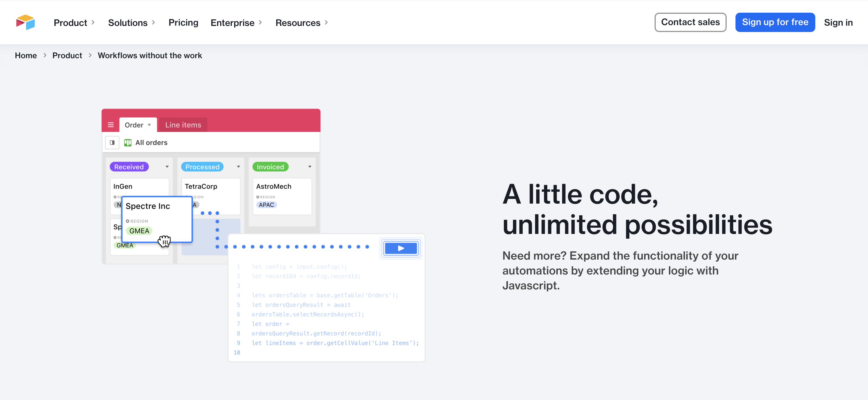868x400 pixels.
Task: Switch to the Line items tab
Action: [183, 125]
